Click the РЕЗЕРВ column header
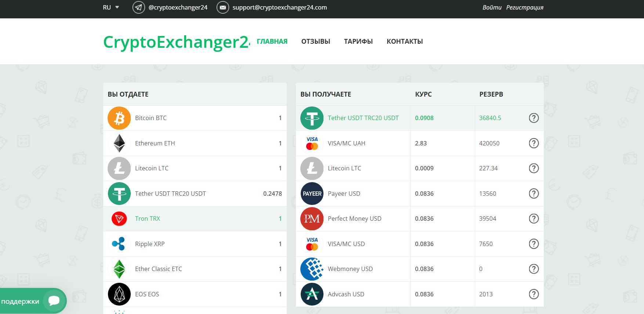 coord(491,94)
